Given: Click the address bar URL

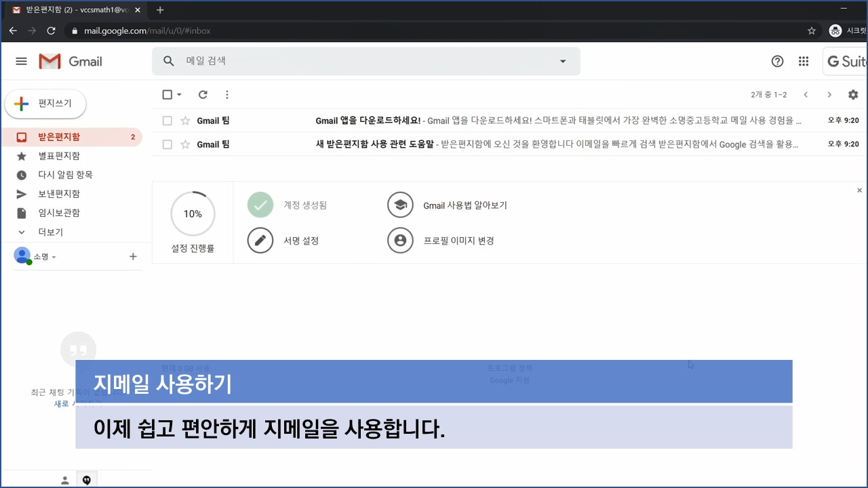Looking at the screenshot, I should [x=147, y=30].
